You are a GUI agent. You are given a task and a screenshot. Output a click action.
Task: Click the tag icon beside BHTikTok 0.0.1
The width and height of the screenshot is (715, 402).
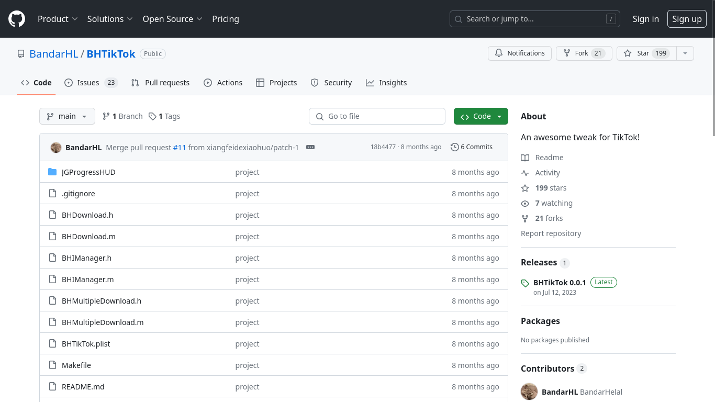click(x=525, y=283)
